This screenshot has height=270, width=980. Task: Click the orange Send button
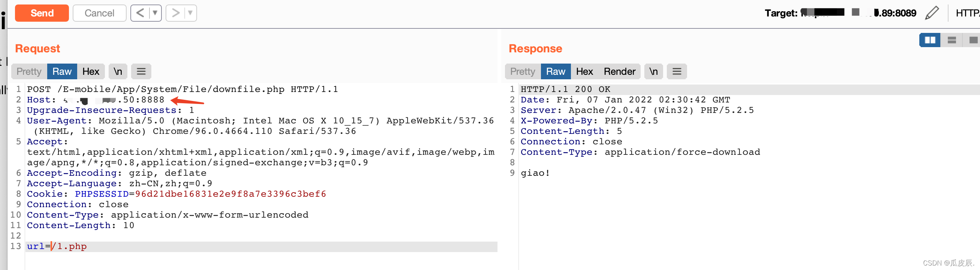42,13
